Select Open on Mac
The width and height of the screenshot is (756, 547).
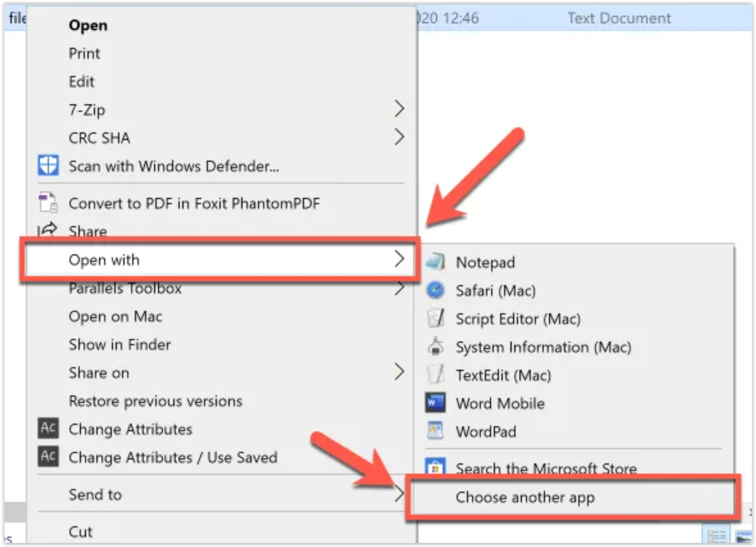(x=115, y=317)
